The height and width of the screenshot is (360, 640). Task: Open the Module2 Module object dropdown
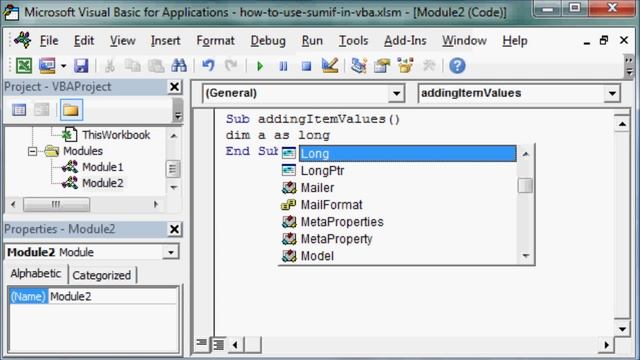pos(171,252)
